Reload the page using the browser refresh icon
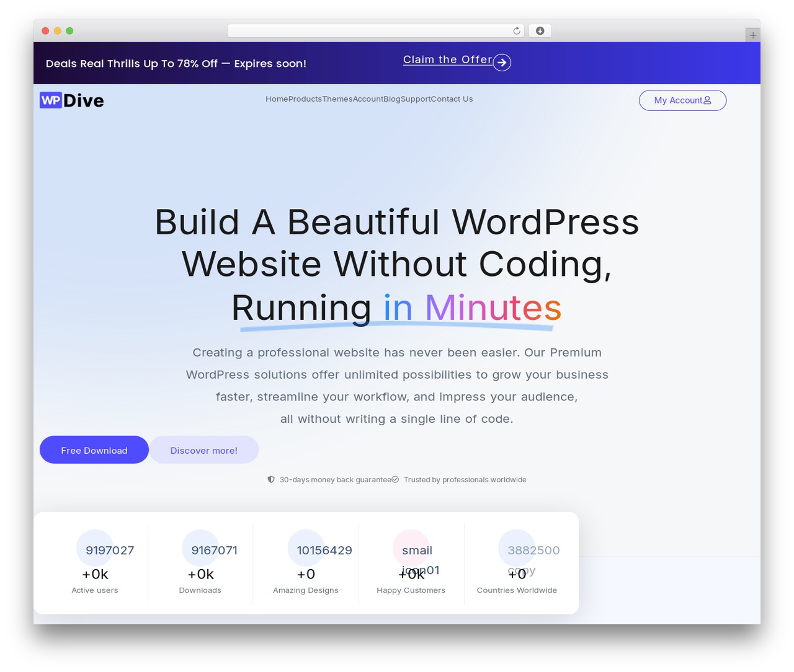This screenshot has height=672, width=794. pos(516,31)
